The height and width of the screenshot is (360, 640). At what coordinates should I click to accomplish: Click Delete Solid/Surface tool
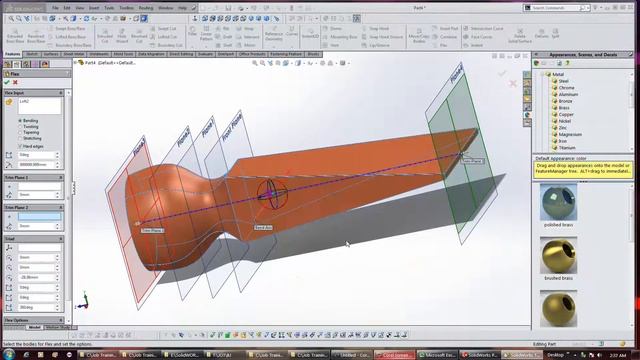520,36
